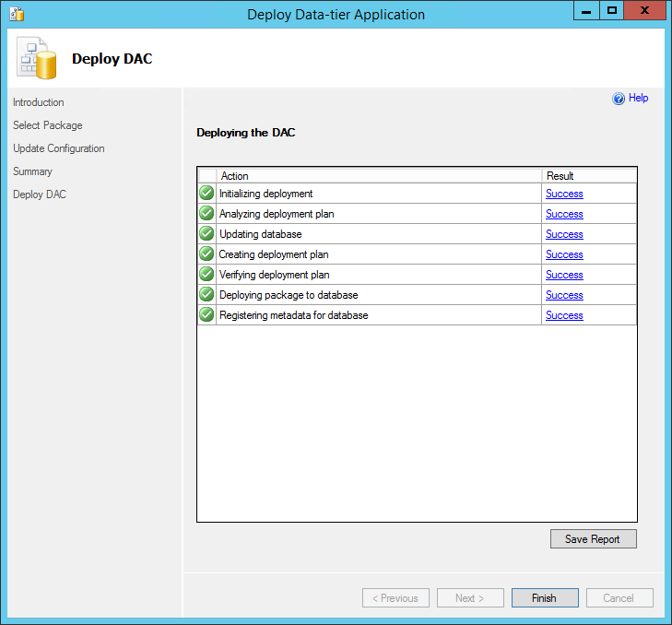The height and width of the screenshot is (625, 672).
Task: Click green checkmark beside Deploying package to database
Action: (206, 295)
